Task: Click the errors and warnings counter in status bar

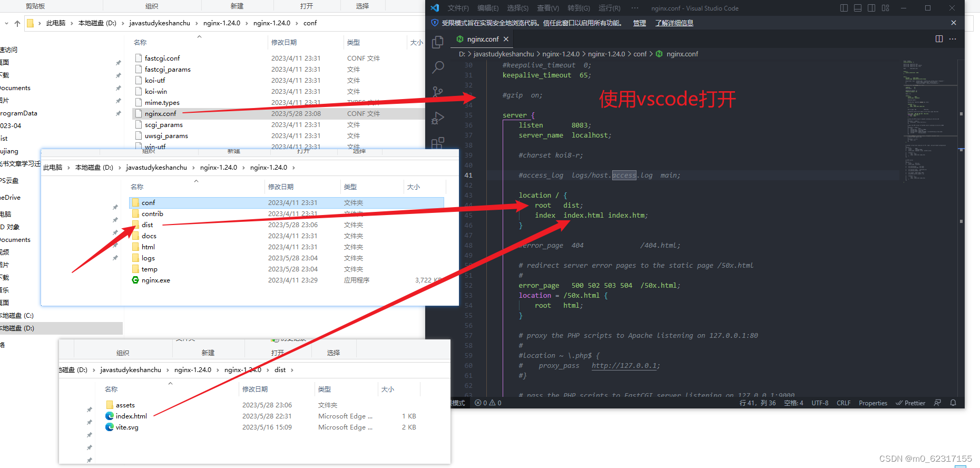Action: [488, 403]
